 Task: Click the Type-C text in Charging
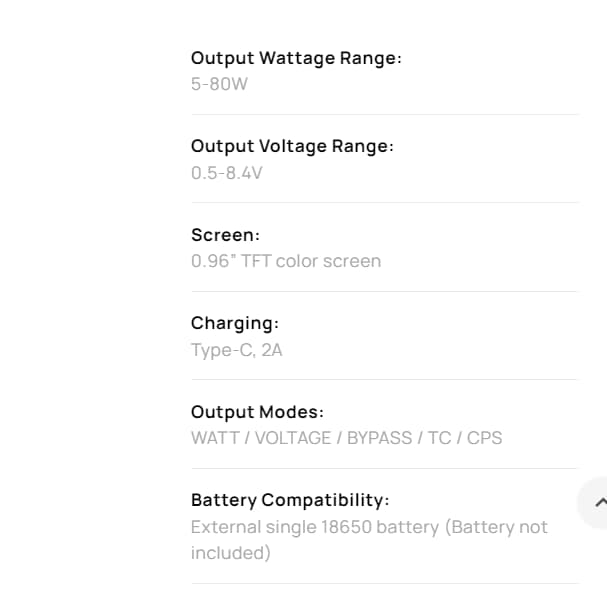[x=222, y=350]
